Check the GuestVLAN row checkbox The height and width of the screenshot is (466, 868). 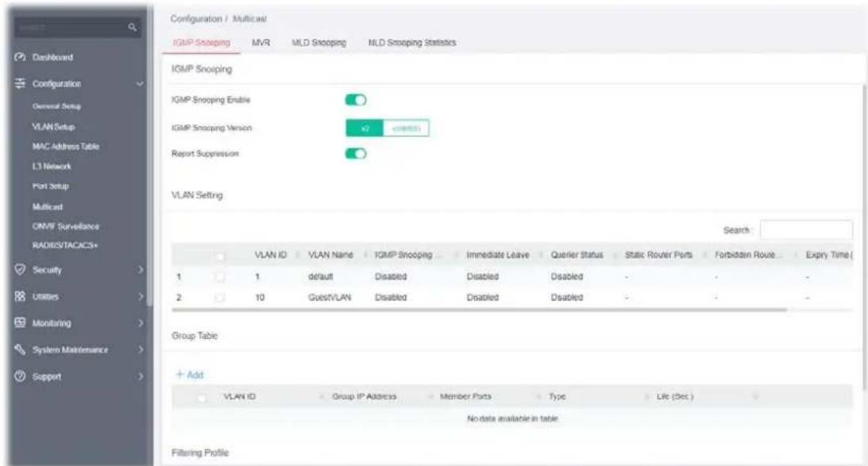(220, 298)
